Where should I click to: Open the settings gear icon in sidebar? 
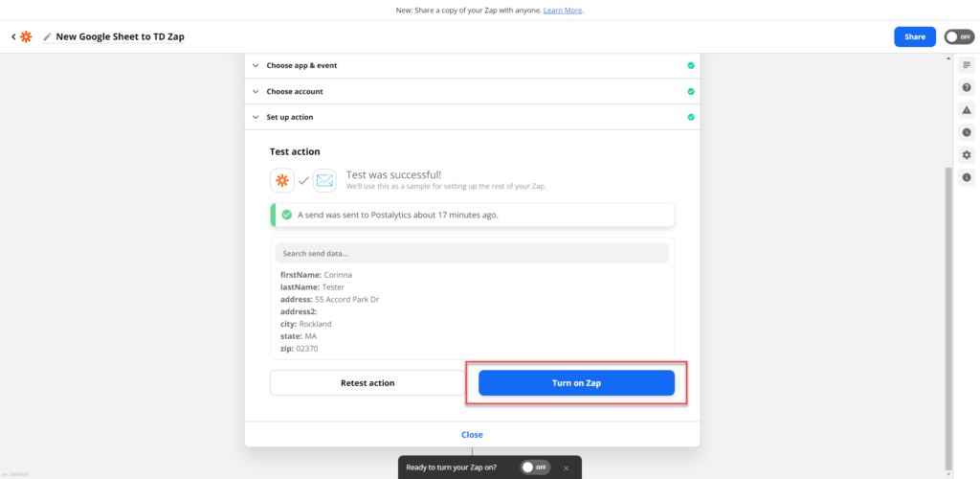(967, 155)
